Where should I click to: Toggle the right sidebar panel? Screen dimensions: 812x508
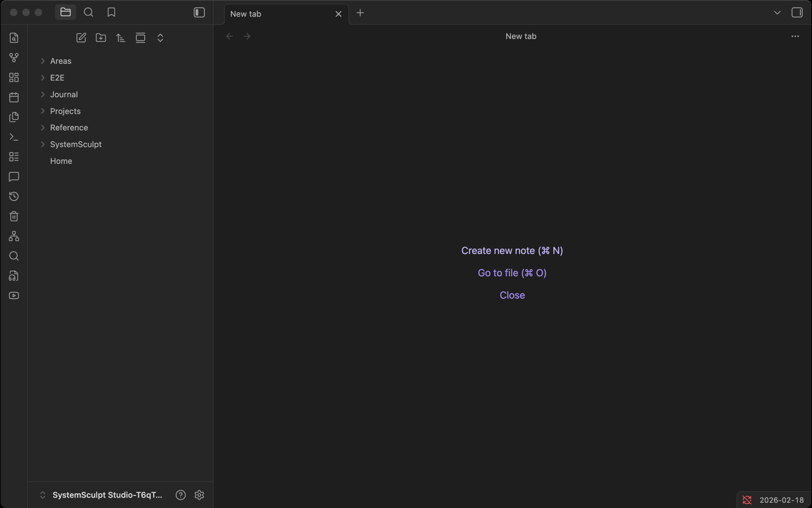pos(797,11)
